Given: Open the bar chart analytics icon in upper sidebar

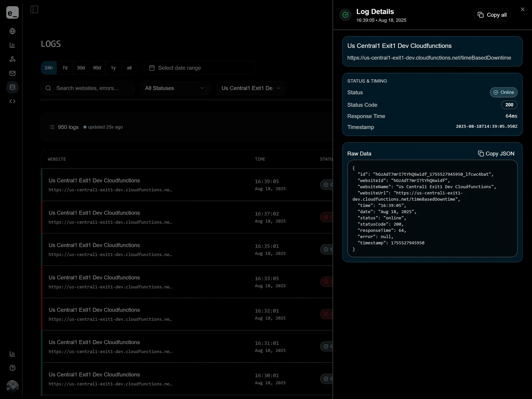Looking at the screenshot, I should click(12, 45).
